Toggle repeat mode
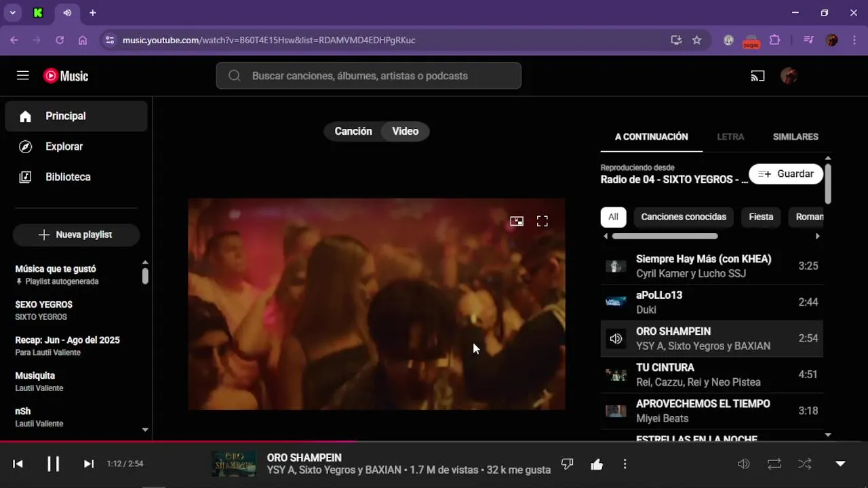Screen dimensions: 868x488 (774, 464)
